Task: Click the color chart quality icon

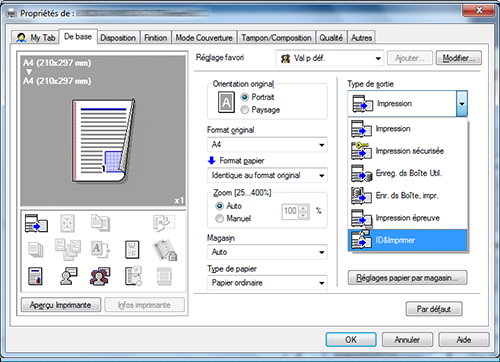Action: point(35,276)
